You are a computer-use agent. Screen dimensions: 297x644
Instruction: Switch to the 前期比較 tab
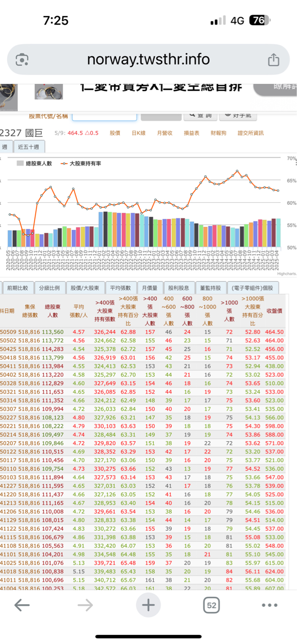click(x=18, y=288)
